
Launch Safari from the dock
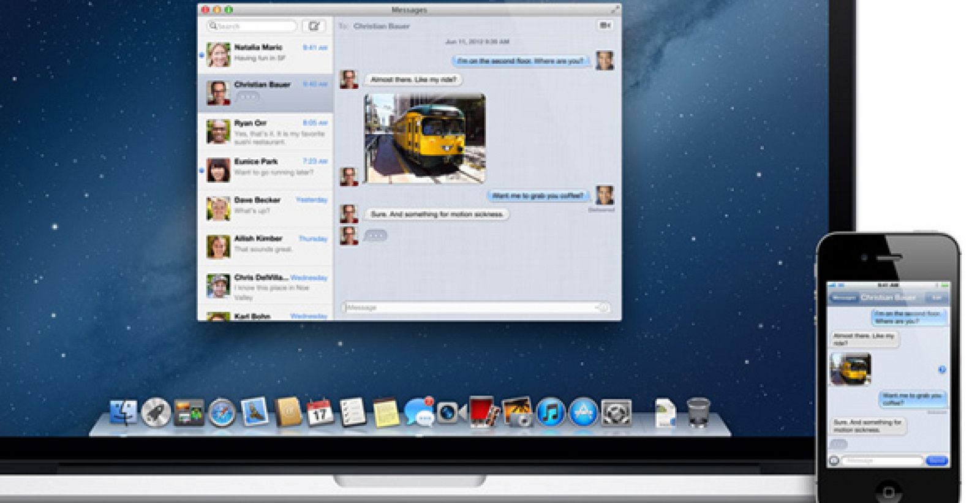tap(222, 412)
